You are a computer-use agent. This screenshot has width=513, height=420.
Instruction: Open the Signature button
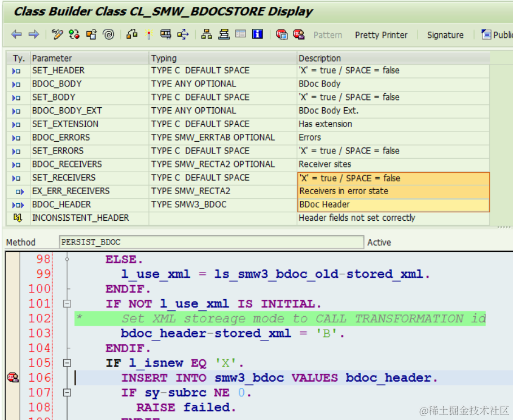click(445, 34)
